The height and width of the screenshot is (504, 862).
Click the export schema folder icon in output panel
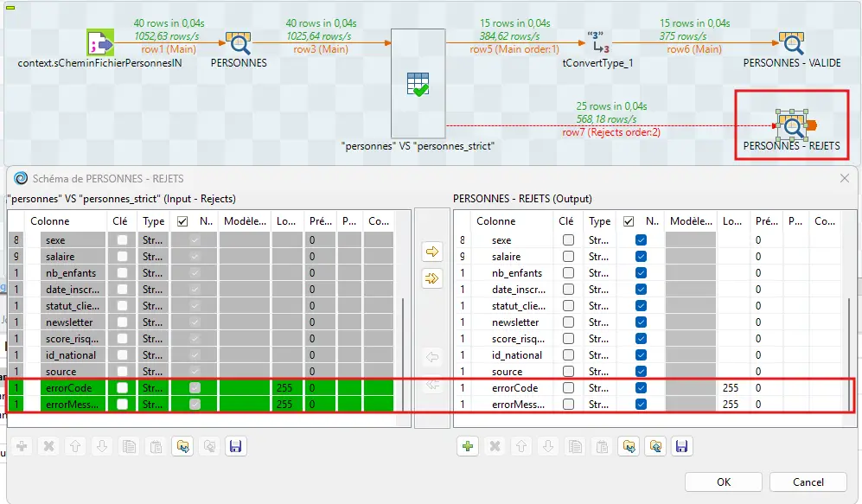coord(654,446)
